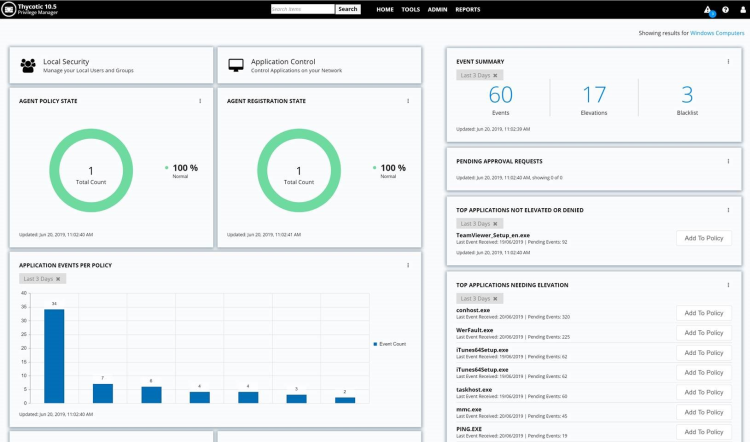Image resolution: width=750 pixels, height=442 pixels.
Task: Open Agent Registration State kebab menu
Action: (x=408, y=101)
